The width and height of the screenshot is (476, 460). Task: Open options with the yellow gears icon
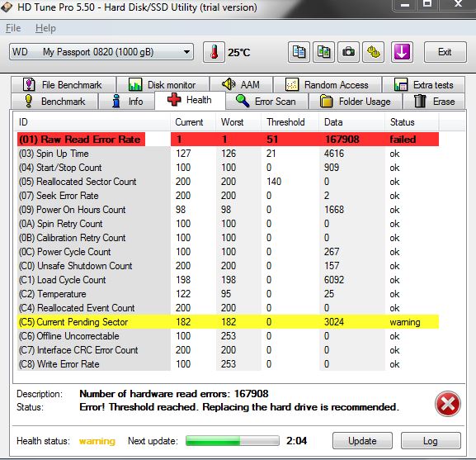point(374,52)
